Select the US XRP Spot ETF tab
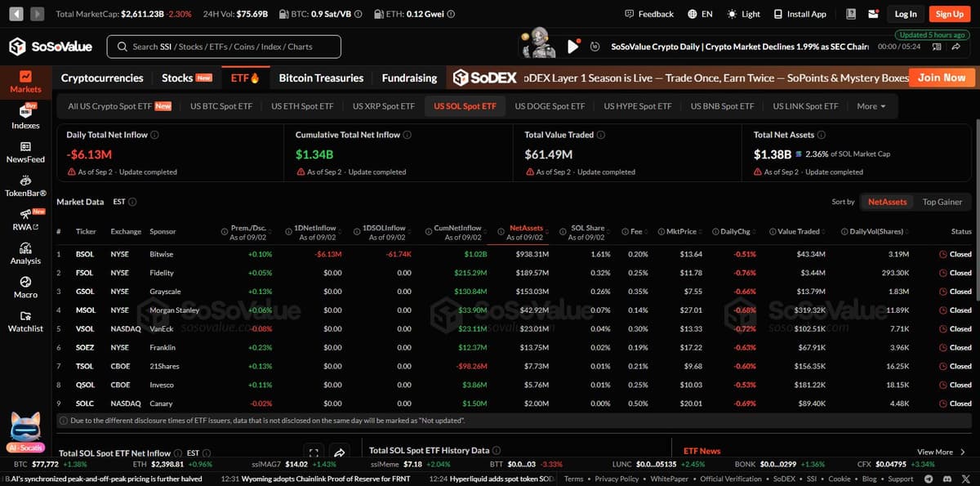 (x=383, y=106)
